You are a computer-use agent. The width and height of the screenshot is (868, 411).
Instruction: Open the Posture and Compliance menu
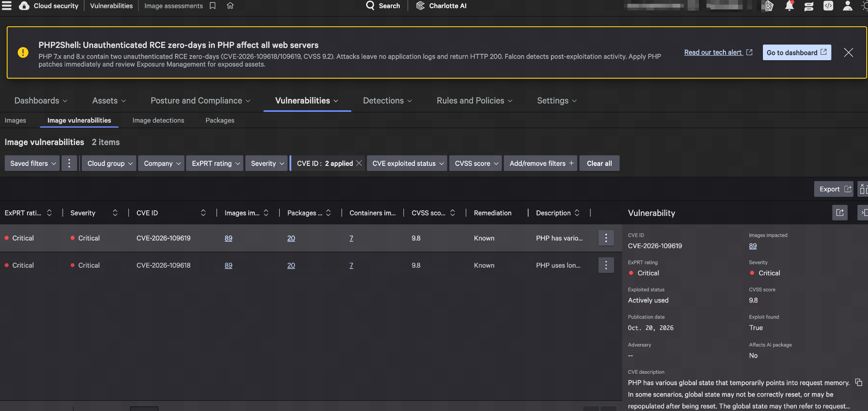(x=200, y=101)
